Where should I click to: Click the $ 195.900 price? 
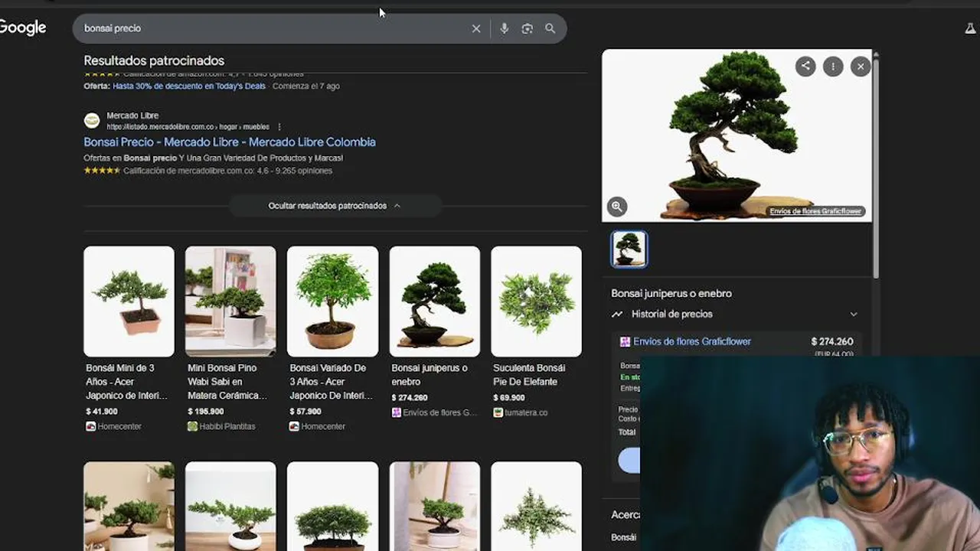[206, 412]
